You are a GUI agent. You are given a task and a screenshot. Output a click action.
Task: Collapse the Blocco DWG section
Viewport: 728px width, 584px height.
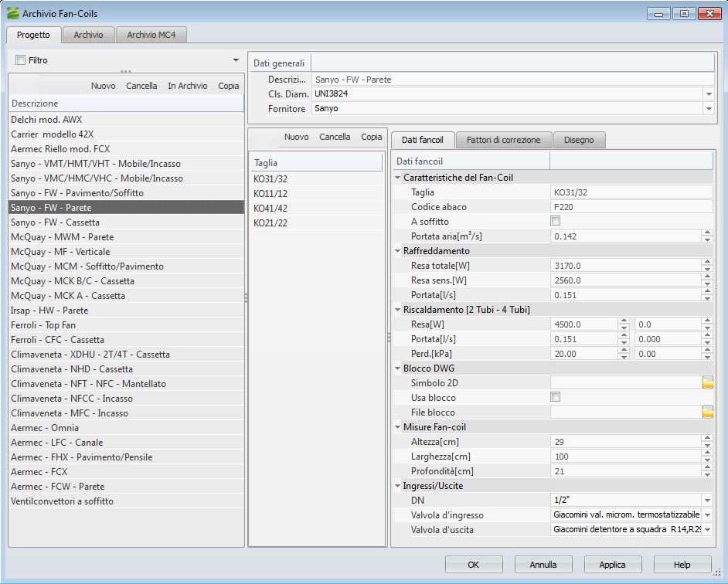point(397,368)
